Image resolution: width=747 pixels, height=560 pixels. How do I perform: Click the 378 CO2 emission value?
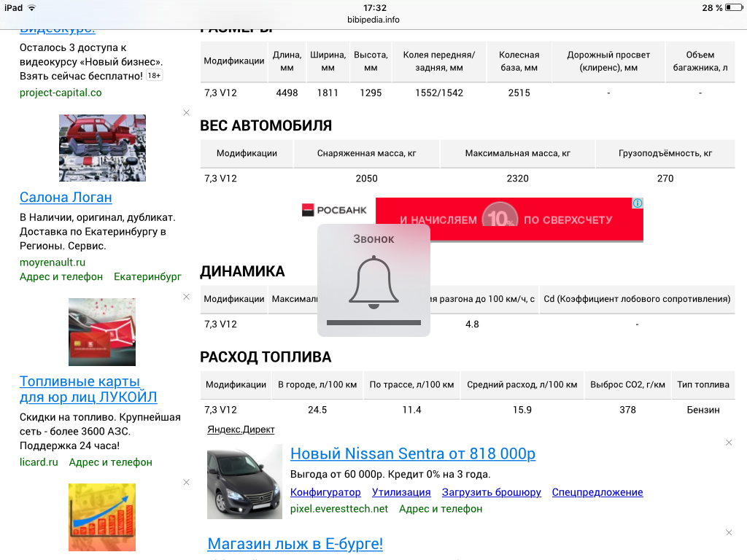coord(627,410)
